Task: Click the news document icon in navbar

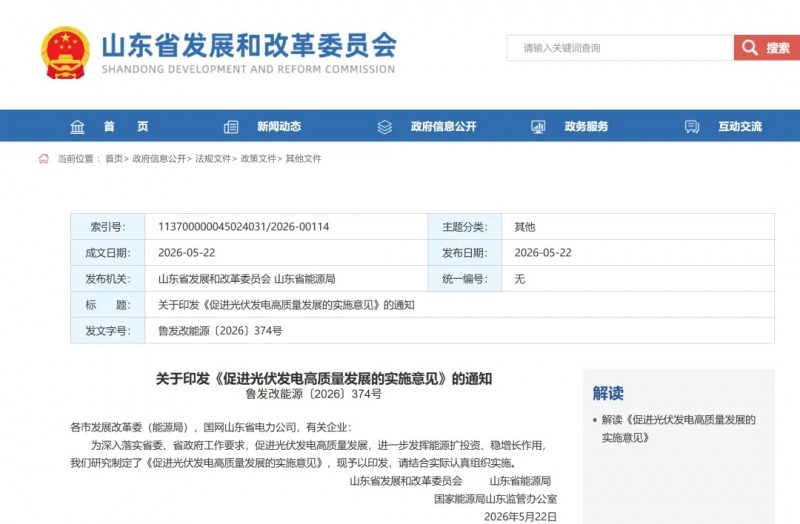Action: (231, 127)
